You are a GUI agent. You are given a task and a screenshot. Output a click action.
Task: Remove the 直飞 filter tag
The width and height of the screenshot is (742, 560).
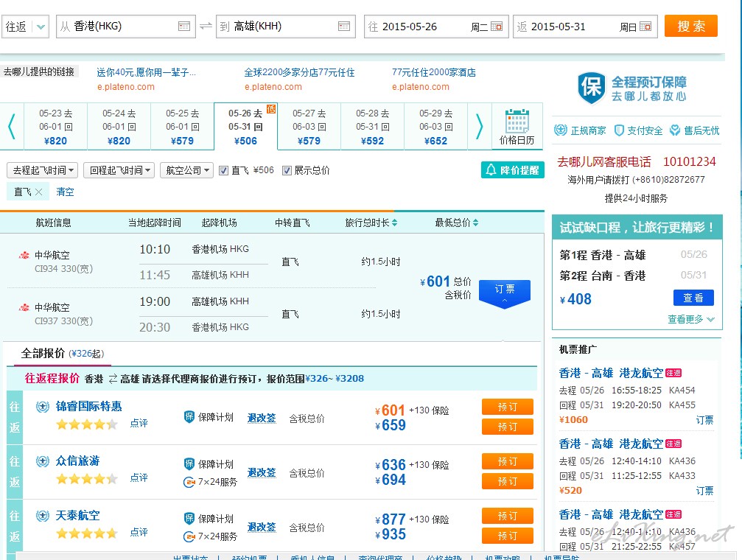39,192
